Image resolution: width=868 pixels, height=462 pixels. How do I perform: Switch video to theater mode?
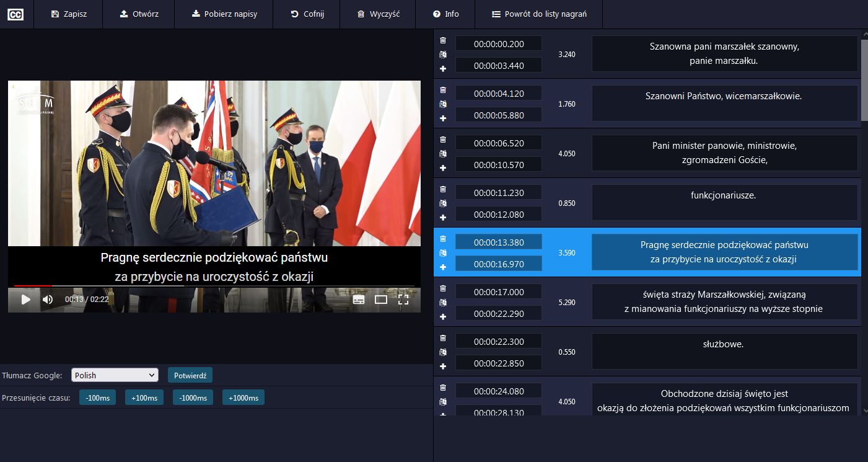coord(381,300)
